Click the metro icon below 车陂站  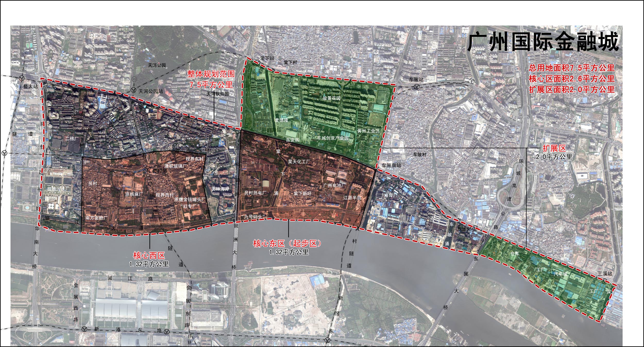point(416,87)
